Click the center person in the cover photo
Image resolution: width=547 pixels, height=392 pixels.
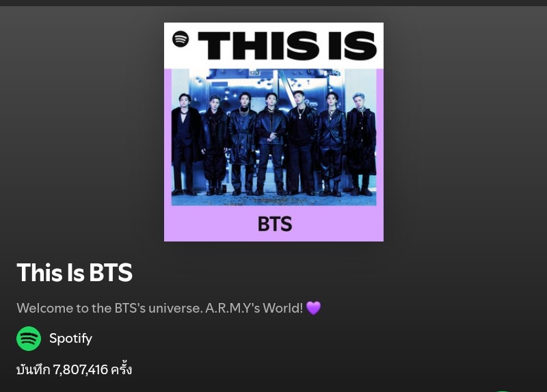[270, 144]
